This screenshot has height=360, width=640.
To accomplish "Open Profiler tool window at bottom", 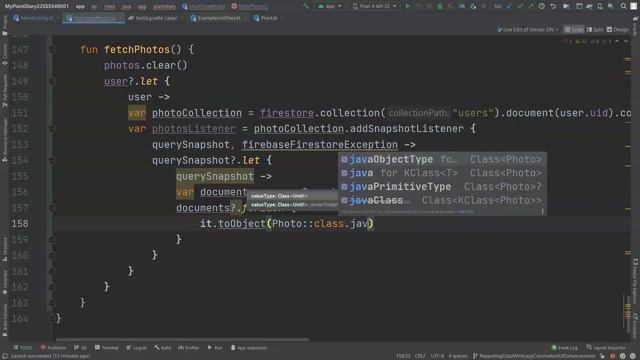I will pos(189,348).
